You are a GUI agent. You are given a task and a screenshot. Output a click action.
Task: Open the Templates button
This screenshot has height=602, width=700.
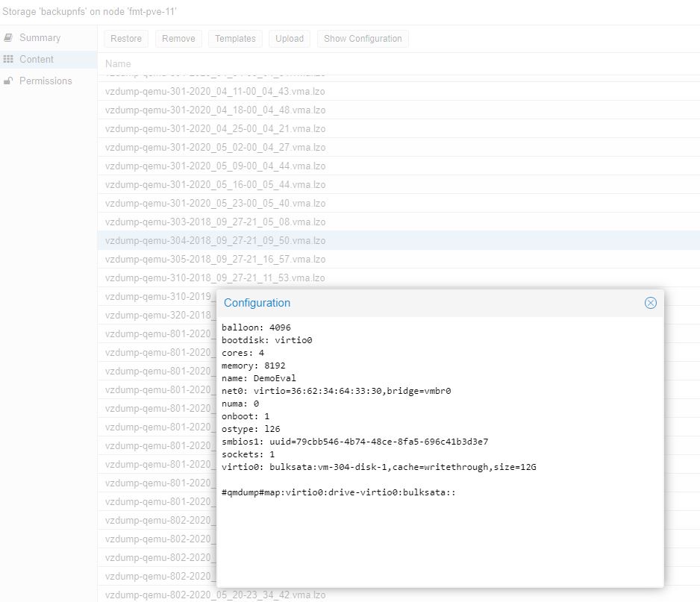pos(235,39)
